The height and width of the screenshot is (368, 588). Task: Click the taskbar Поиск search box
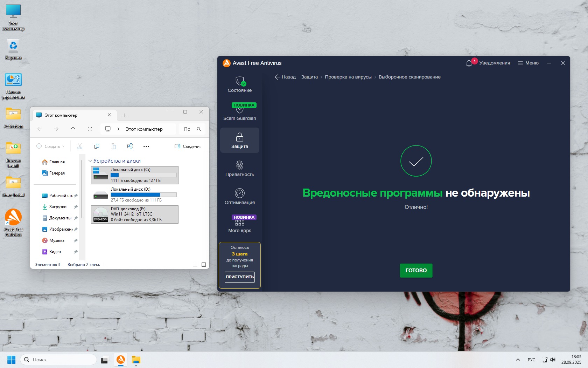(58, 360)
